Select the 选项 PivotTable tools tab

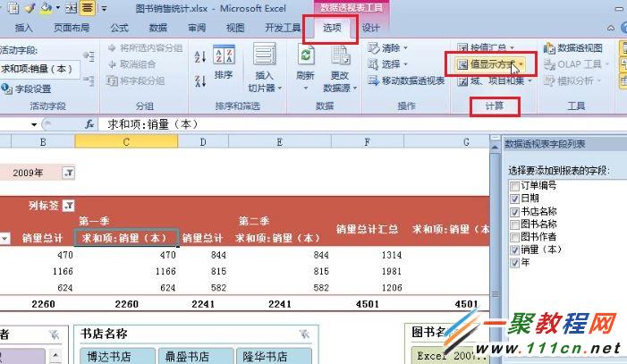click(x=332, y=28)
